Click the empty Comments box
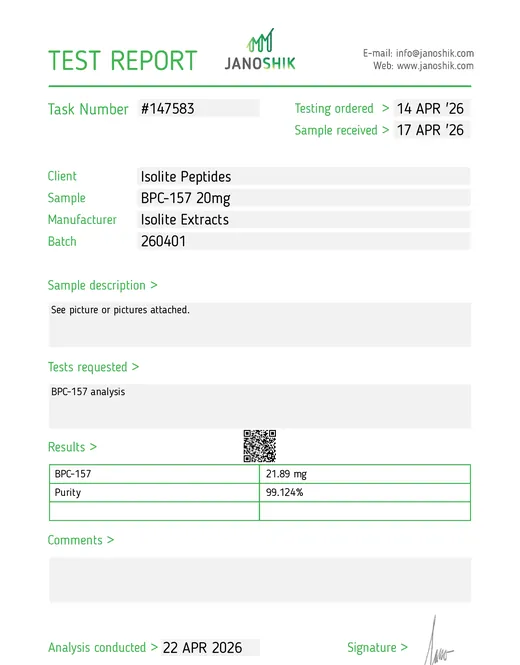This screenshot has height=665, width=520. pyautogui.click(x=260, y=580)
